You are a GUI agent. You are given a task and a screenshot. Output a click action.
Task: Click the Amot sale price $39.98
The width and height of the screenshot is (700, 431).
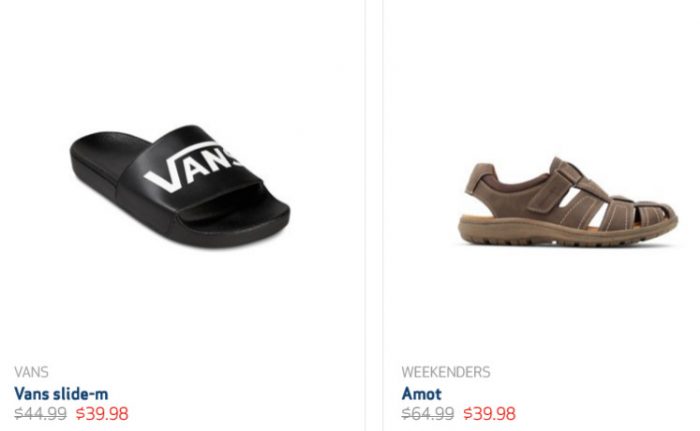(489, 414)
